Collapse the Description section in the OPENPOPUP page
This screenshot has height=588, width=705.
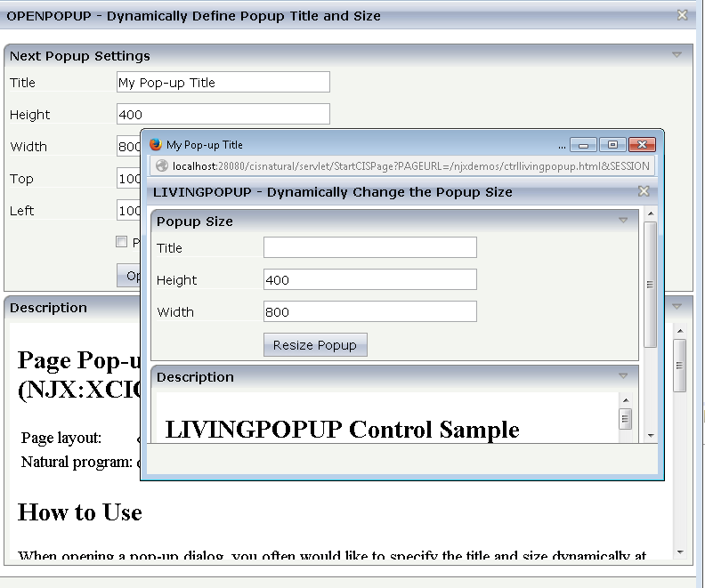[677, 306]
